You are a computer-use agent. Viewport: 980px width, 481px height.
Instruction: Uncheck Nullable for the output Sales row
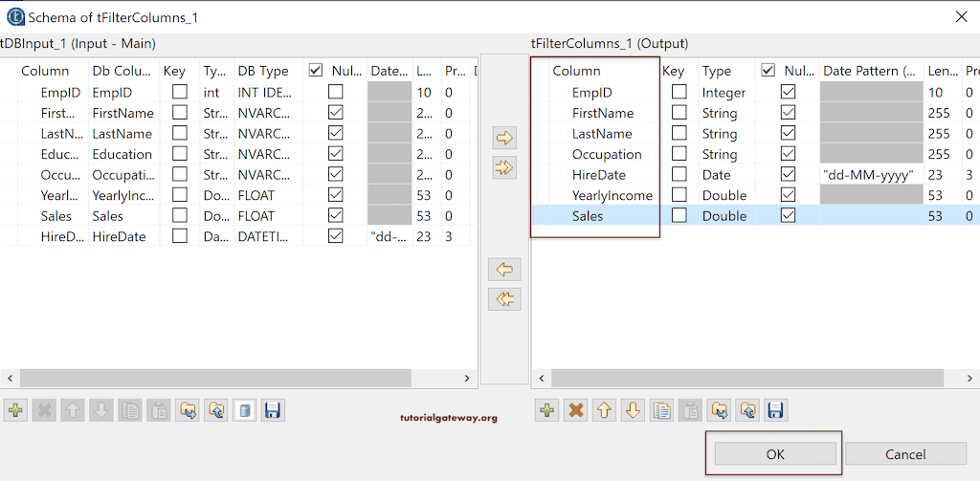point(789,215)
